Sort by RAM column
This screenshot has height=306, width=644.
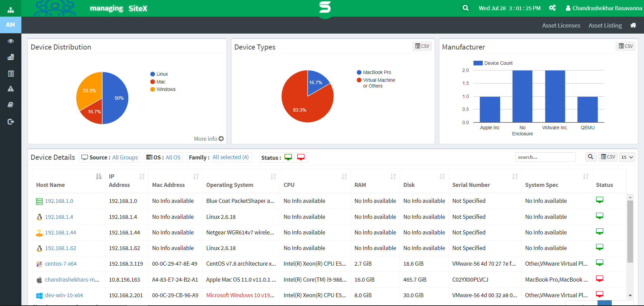[x=375, y=181]
